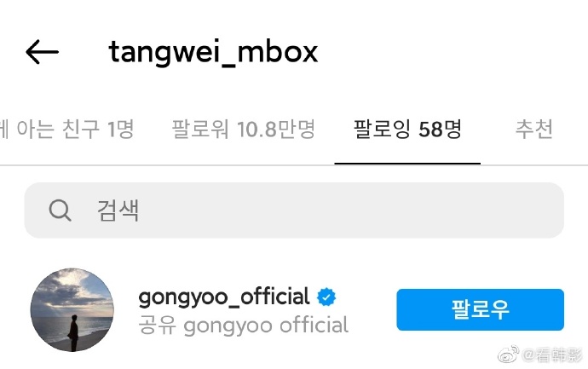Tap the magnifying glass search icon

click(x=60, y=210)
